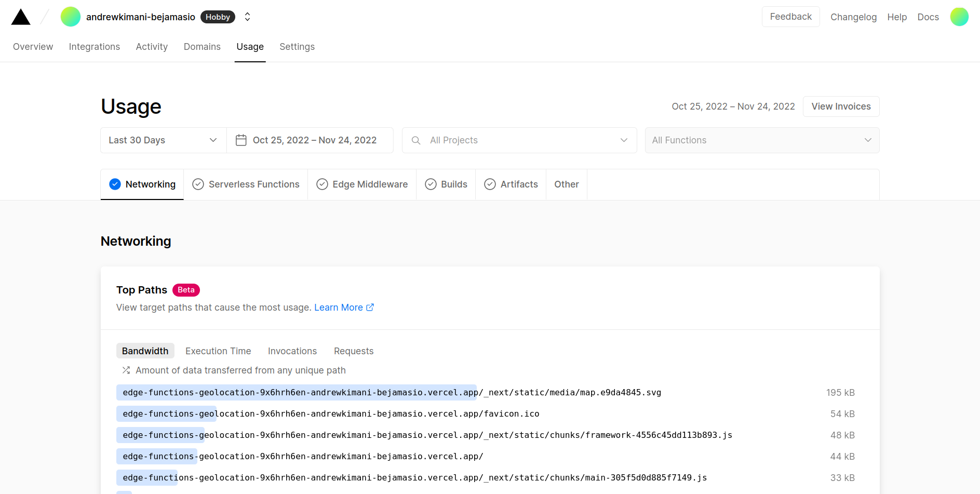This screenshot has width=980, height=494.
Task: Select the map.e9da4845.svg path row
Action: pyautogui.click(x=486, y=393)
